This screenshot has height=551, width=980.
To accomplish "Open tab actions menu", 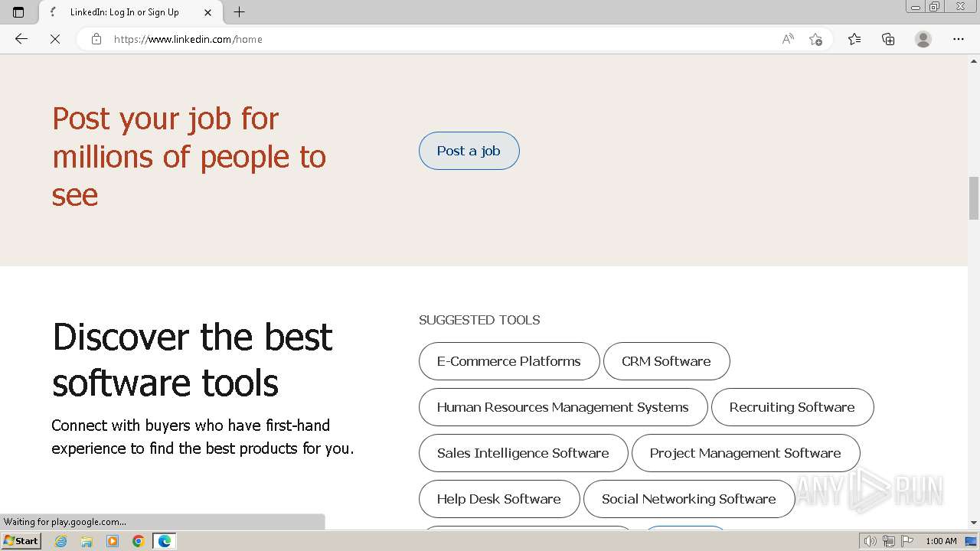I will (x=18, y=12).
